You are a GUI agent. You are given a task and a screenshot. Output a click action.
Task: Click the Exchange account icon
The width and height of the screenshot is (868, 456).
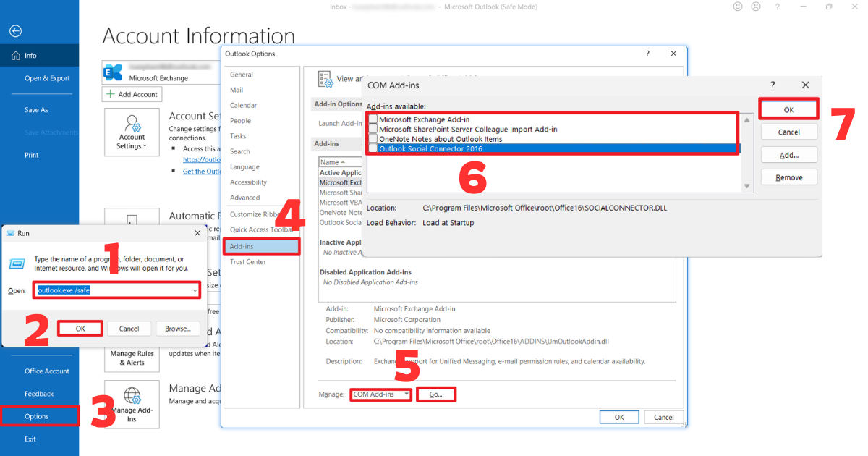coord(113,72)
